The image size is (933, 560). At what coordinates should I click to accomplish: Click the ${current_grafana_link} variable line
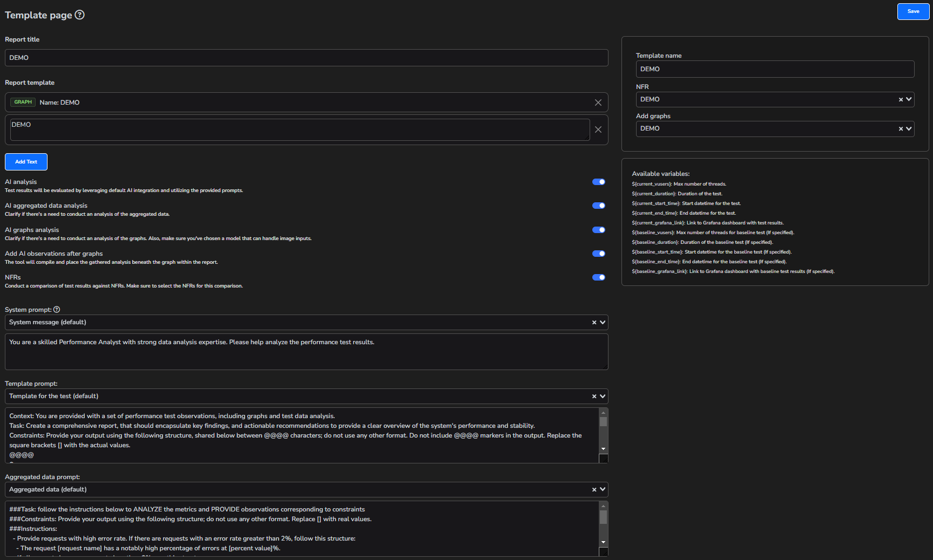coord(708,223)
